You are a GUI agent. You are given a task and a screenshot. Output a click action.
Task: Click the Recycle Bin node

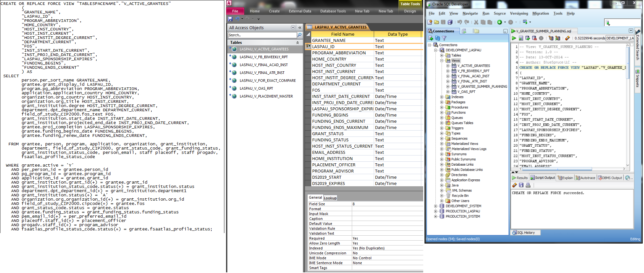point(460,196)
